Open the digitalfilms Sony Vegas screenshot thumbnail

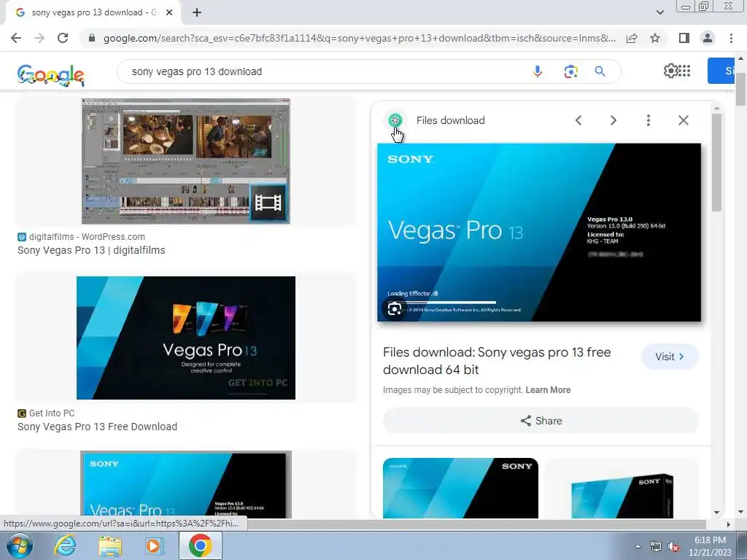(186, 161)
